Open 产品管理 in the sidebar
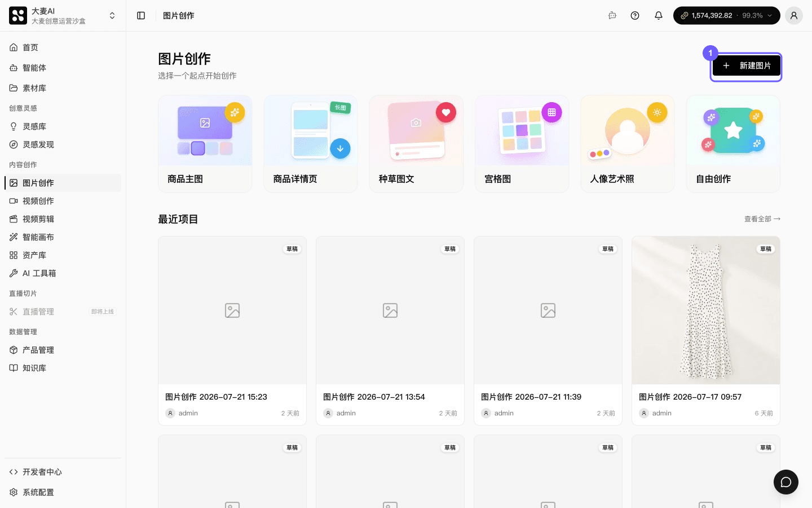Viewport: 812px width, 508px height. pyautogui.click(x=63, y=350)
